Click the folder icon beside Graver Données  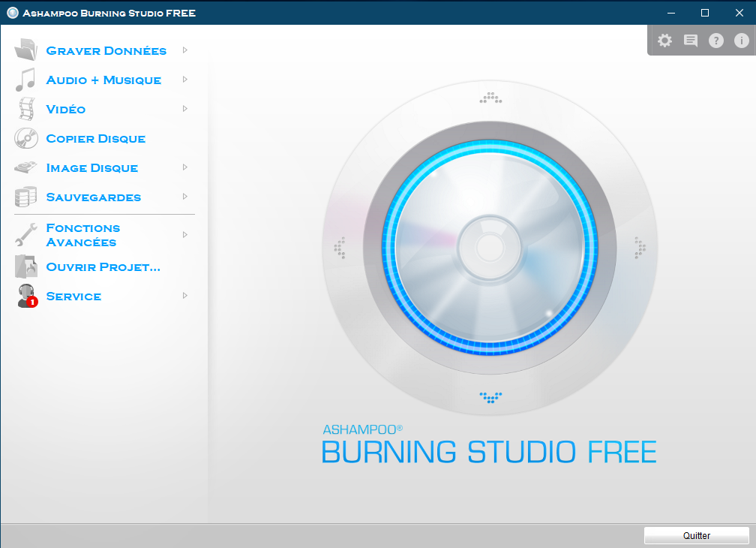pos(25,50)
